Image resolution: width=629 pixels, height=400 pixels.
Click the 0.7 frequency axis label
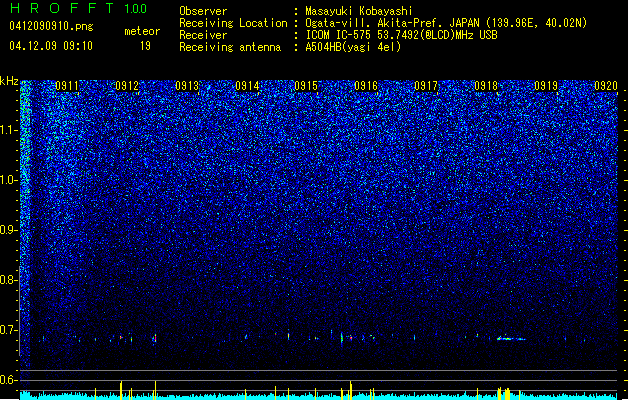[9, 330]
